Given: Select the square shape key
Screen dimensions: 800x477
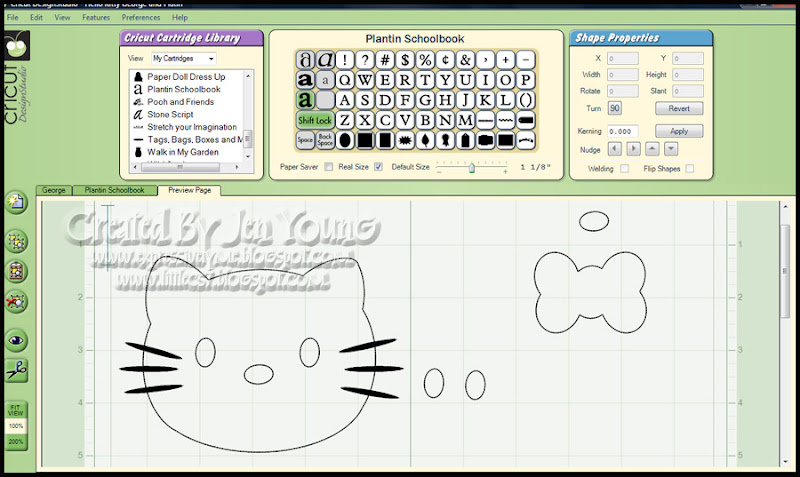Looking at the screenshot, I should (x=365, y=140).
